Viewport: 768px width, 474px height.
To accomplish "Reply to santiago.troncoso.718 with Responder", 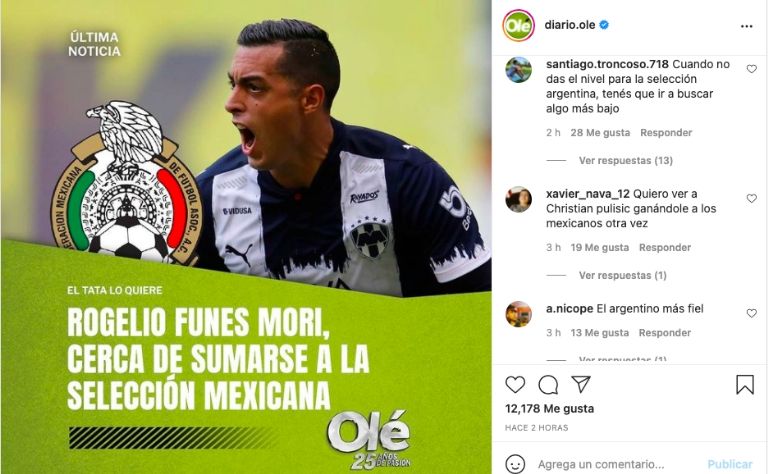I will 666,133.
